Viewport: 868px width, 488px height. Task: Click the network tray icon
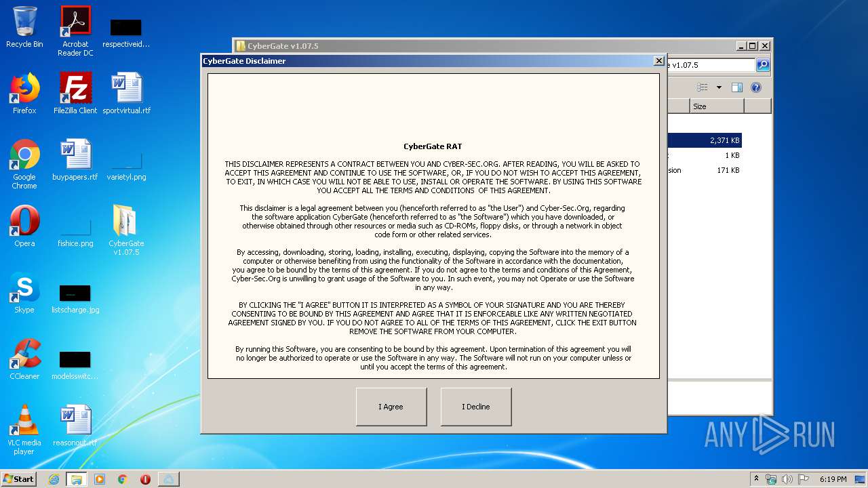coord(771,479)
